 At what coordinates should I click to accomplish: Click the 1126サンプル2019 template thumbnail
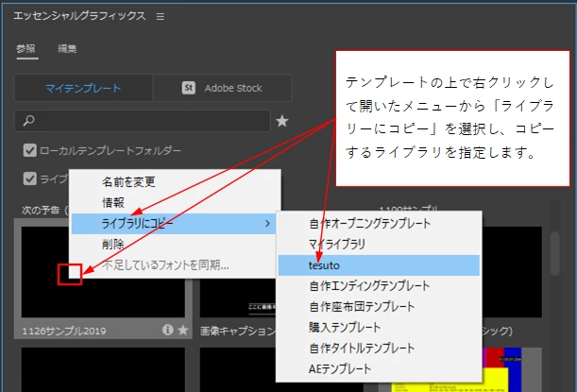pyautogui.click(x=103, y=298)
